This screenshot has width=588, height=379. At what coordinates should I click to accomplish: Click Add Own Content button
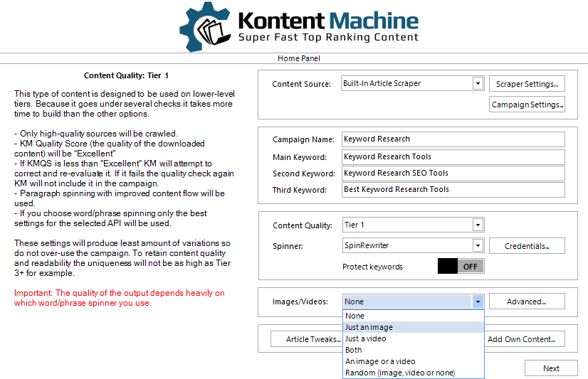point(525,339)
